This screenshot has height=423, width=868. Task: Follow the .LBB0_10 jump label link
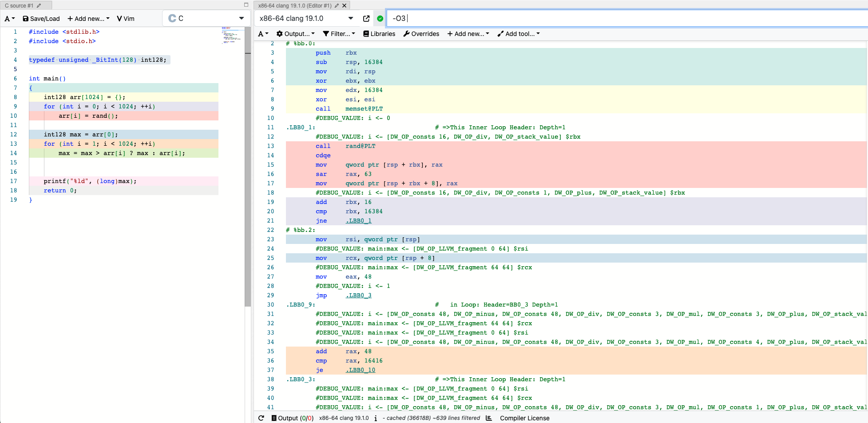tap(361, 370)
